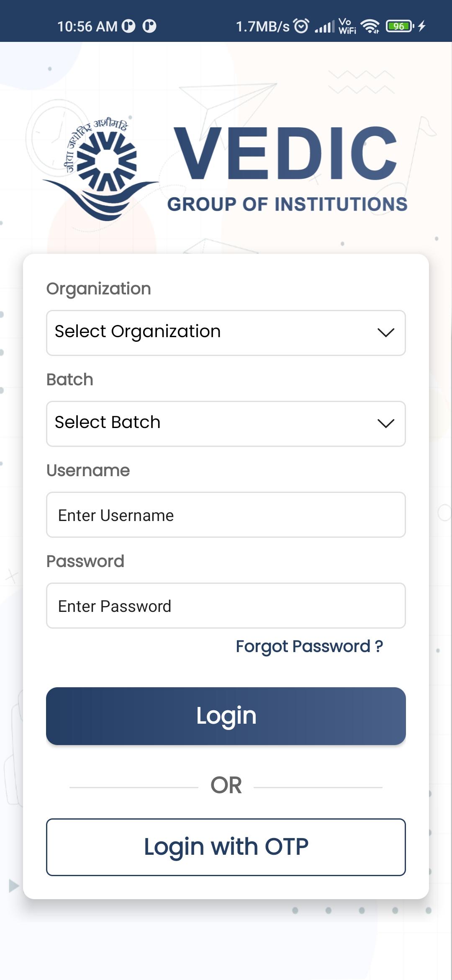Tap the second notification icon in status bar

[149, 26]
